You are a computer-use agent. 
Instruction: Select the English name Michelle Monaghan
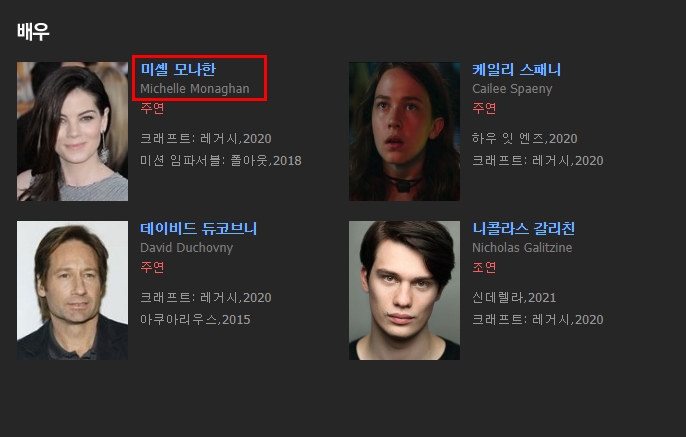click(x=195, y=89)
